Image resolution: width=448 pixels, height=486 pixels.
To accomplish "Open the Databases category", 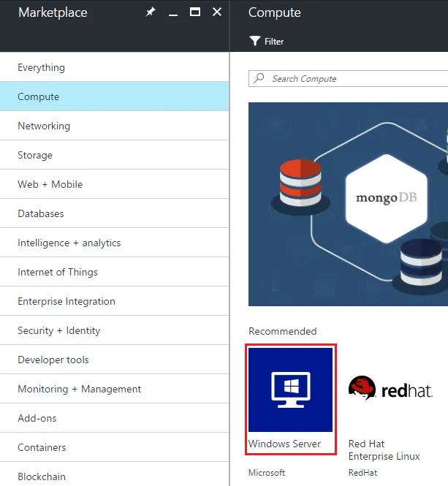I will 115,213.
